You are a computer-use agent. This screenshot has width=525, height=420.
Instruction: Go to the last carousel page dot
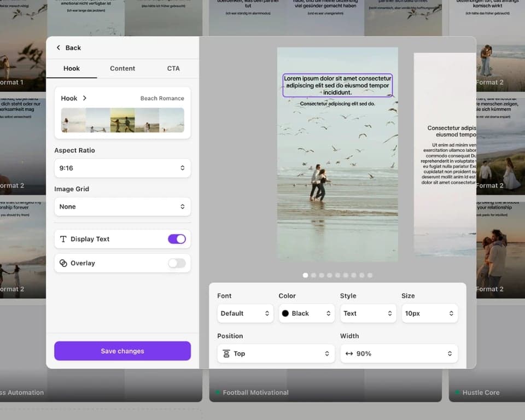coord(370,275)
